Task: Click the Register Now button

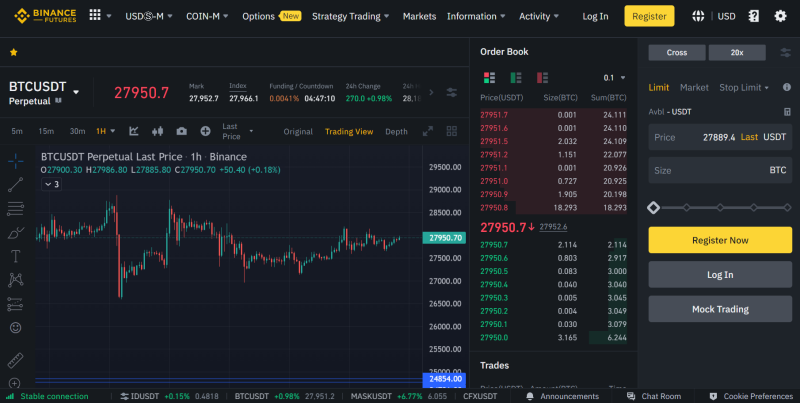Action: click(720, 240)
